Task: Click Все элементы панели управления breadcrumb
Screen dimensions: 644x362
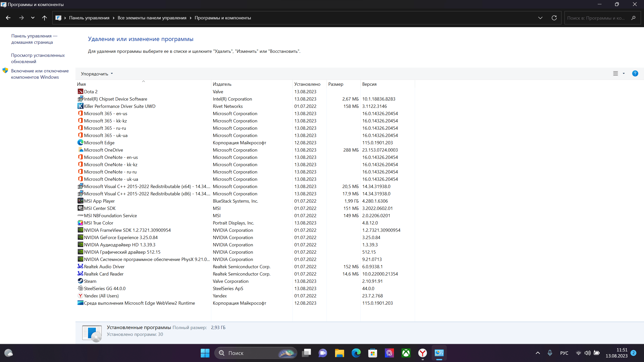Action: pyautogui.click(x=152, y=18)
